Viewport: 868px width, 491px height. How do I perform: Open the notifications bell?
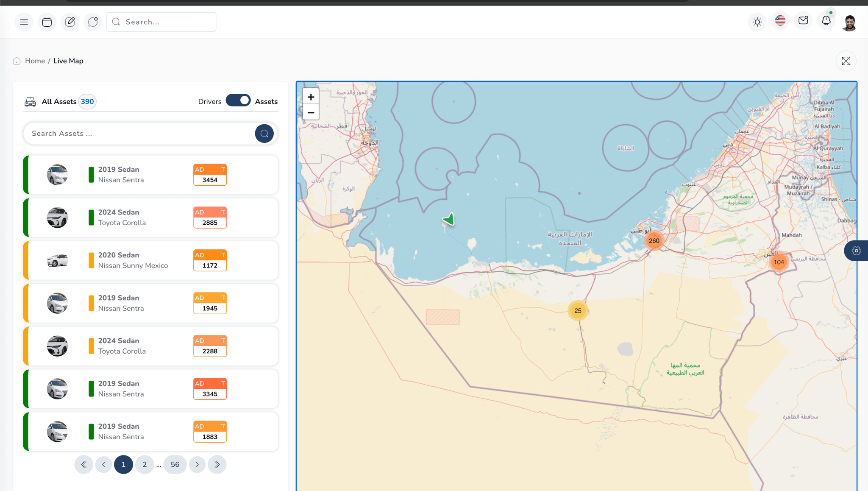[826, 20]
